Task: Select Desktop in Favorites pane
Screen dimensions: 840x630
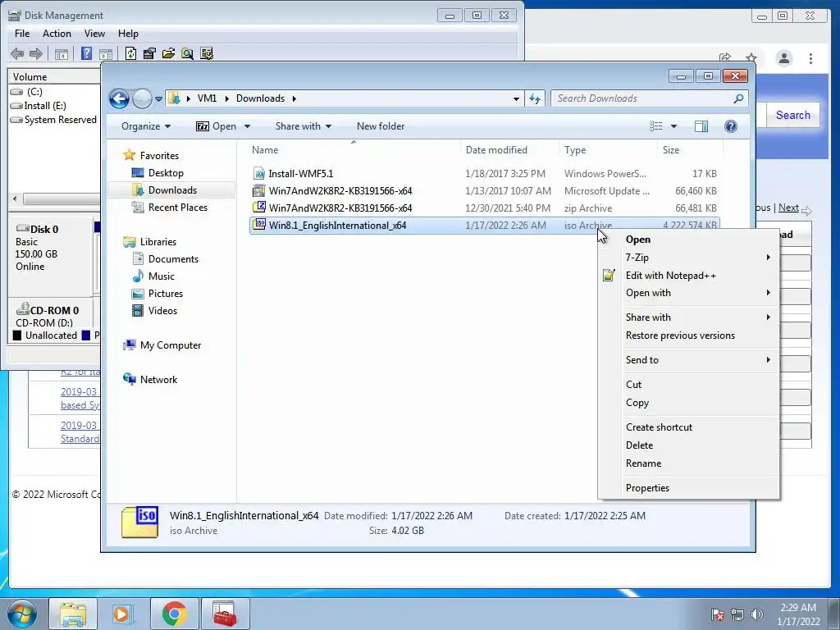Action: (x=166, y=173)
